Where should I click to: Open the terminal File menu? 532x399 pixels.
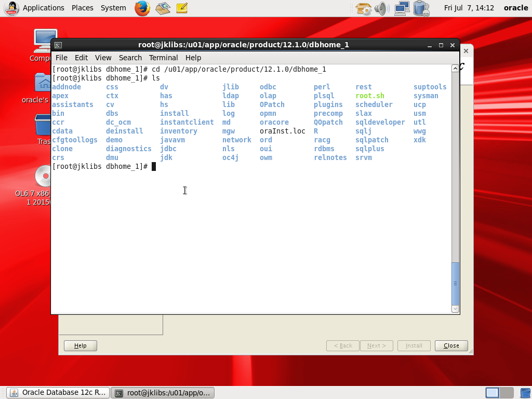pos(61,58)
